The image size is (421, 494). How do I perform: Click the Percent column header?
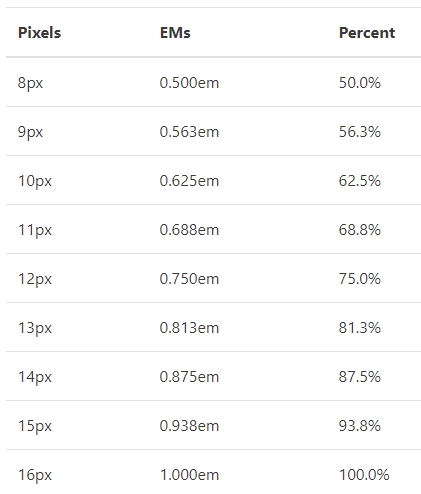click(x=367, y=33)
